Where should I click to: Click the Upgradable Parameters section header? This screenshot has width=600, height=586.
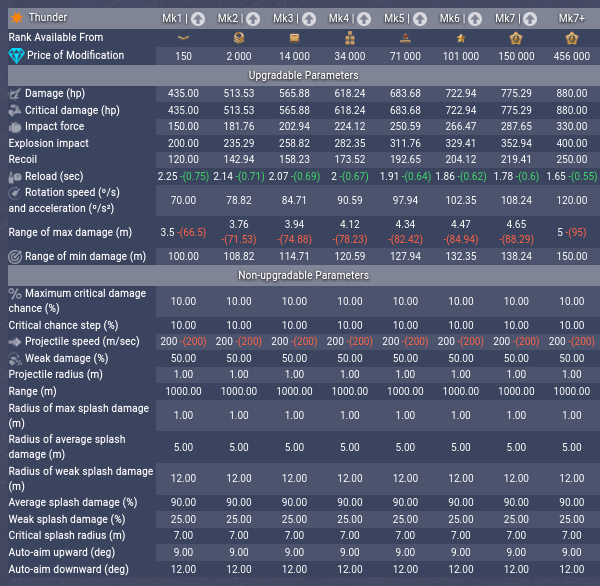coord(303,75)
